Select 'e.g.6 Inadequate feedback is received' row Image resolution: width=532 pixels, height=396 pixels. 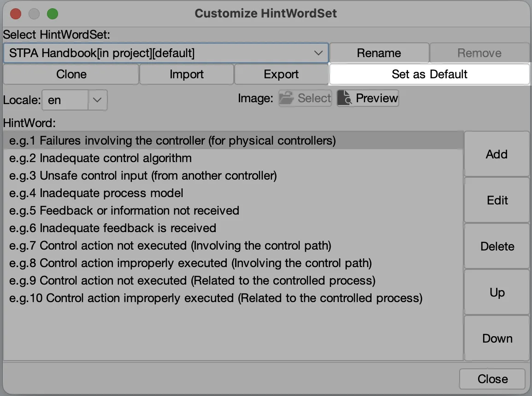[233, 228]
